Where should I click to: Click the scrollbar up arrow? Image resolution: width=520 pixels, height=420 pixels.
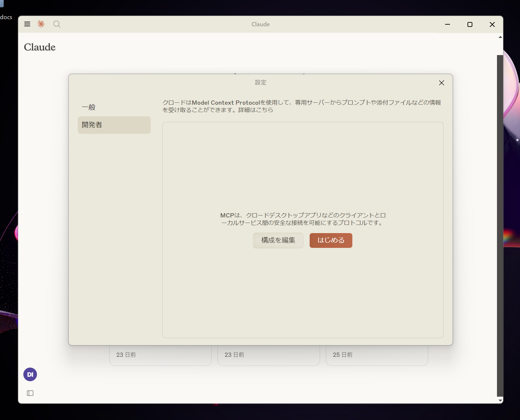[x=500, y=37]
